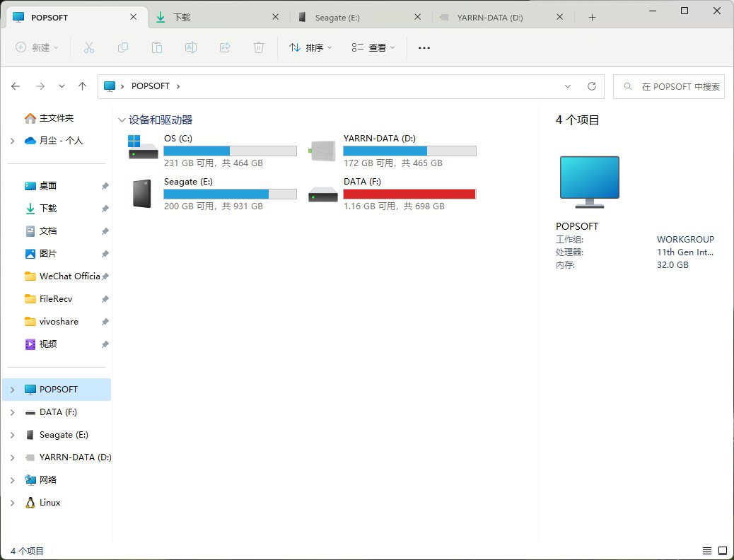Click the red capacity bar of DATA (F:)
This screenshot has width=734, height=560.
[409, 194]
